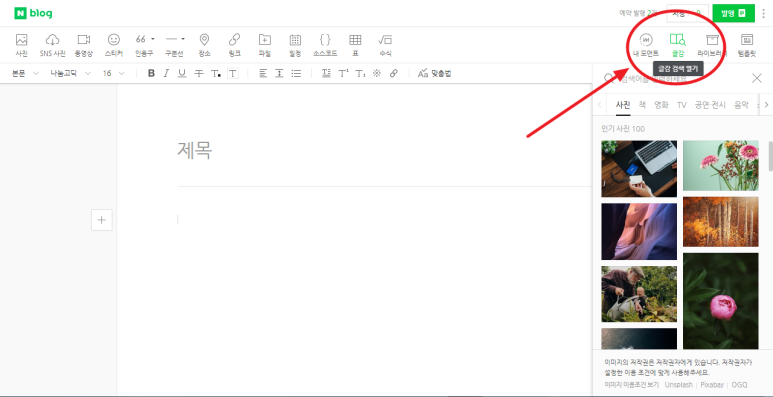Add component with plus button beside body
773x397 pixels.
102,220
